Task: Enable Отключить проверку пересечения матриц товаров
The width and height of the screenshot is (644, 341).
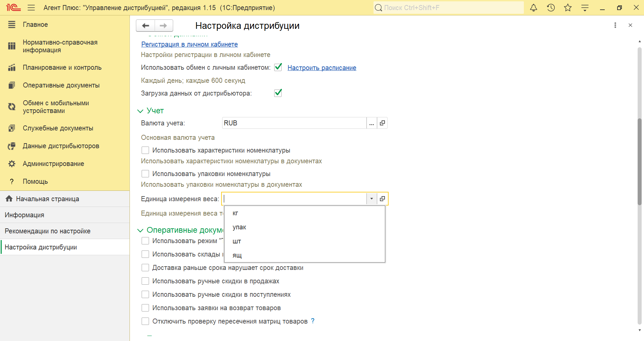Action: pos(145,321)
